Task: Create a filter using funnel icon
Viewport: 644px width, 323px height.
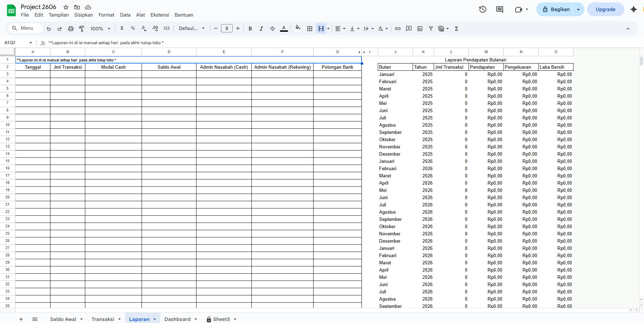Action: (431, 29)
